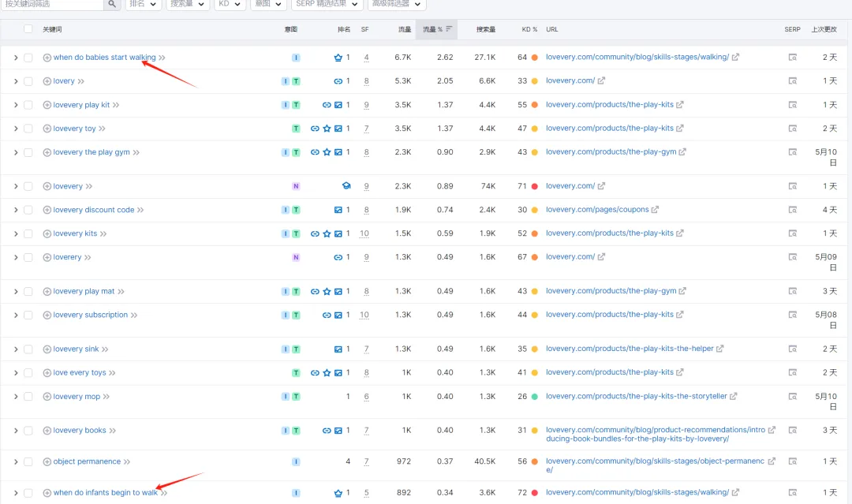Click crown featured snippet icon for 'when do babies start walking'
This screenshot has height=504, width=852.
coord(338,57)
